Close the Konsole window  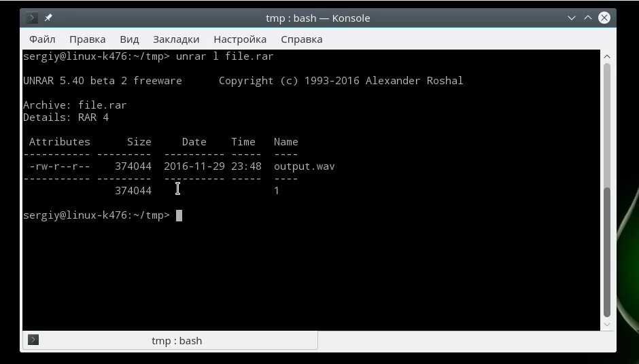point(604,18)
